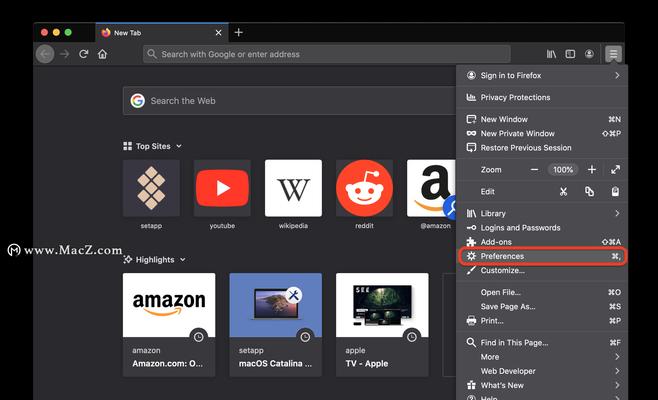The height and width of the screenshot is (400, 658).
Task: Choose New Private Window
Action: 542,133
